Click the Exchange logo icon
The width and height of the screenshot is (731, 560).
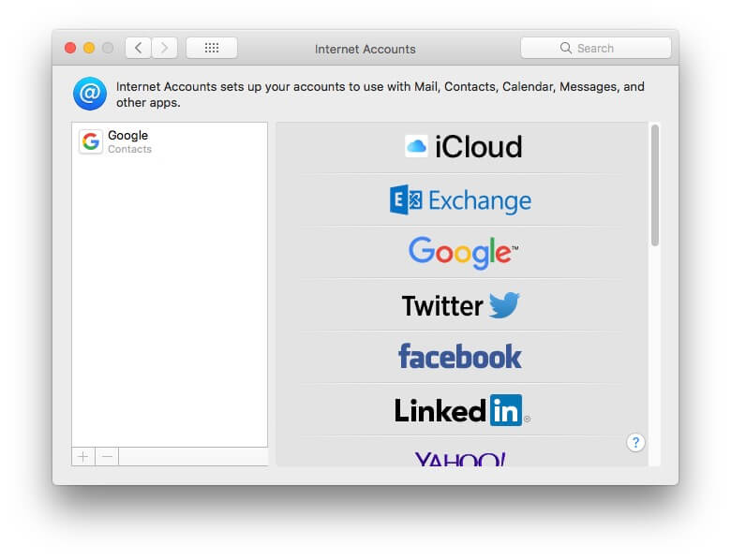pos(406,199)
